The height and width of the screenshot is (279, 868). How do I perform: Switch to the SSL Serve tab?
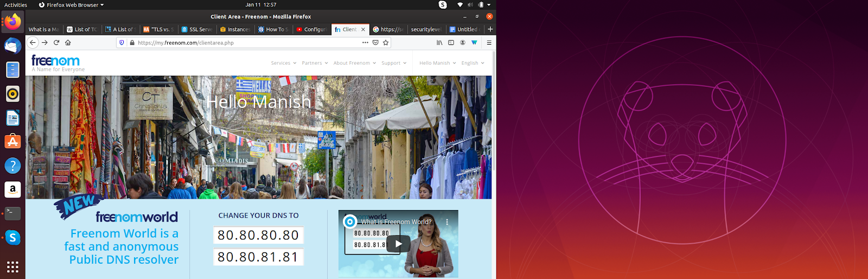197,29
